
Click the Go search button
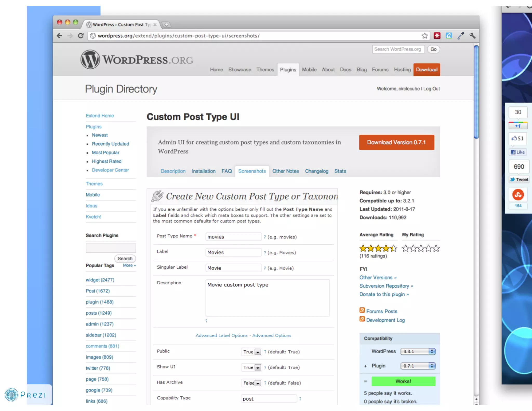tap(433, 49)
